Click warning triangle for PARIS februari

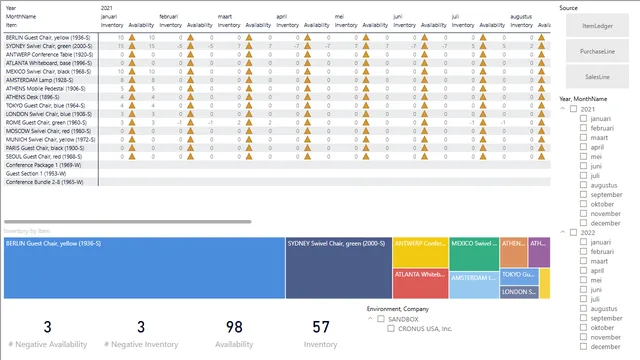[190, 148]
